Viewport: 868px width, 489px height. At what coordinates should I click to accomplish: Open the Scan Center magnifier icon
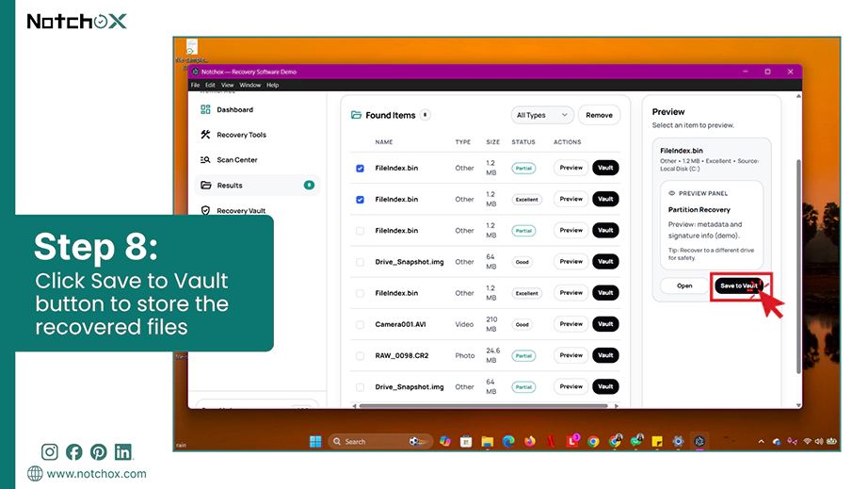(205, 159)
